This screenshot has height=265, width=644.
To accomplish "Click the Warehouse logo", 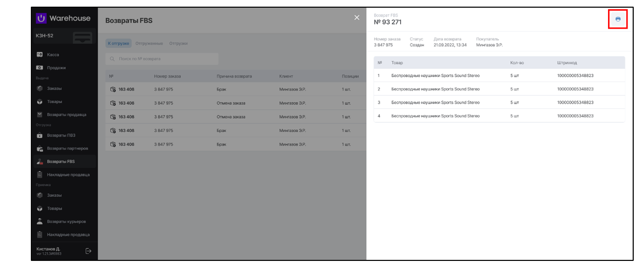I will click(x=63, y=18).
